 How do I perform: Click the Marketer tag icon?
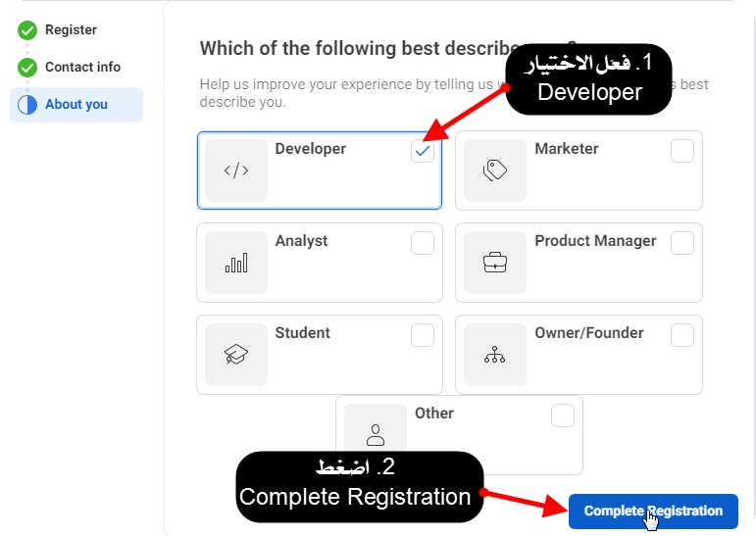[495, 171]
